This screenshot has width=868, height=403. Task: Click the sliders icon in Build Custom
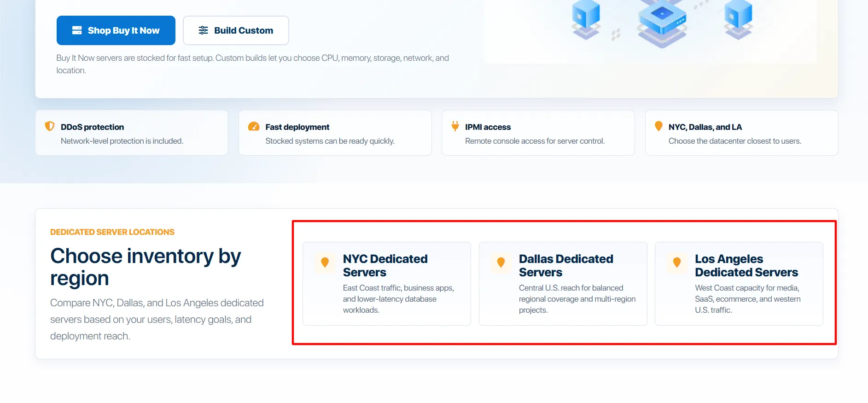click(203, 30)
